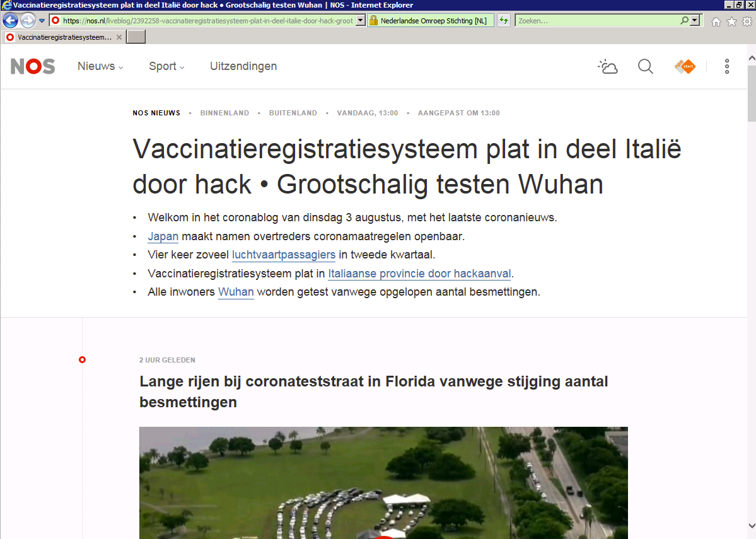Open the orange NPO Start icon
This screenshot has height=539, width=756.
pyautogui.click(x=685, y=66)
